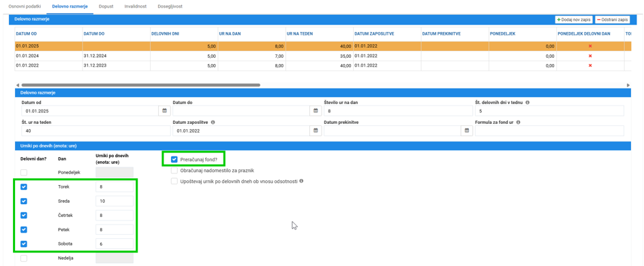Click info icon next to Formula za fond ur
The height and width of the screenshot is (266, 644).
tap(519, 122)
